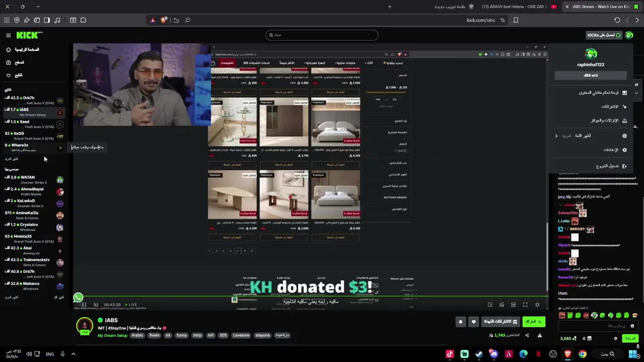Open KeLwAxD Counter-Strike 2 channel
The width and height of the screenshot is (644, 362).
coord(34,203)
